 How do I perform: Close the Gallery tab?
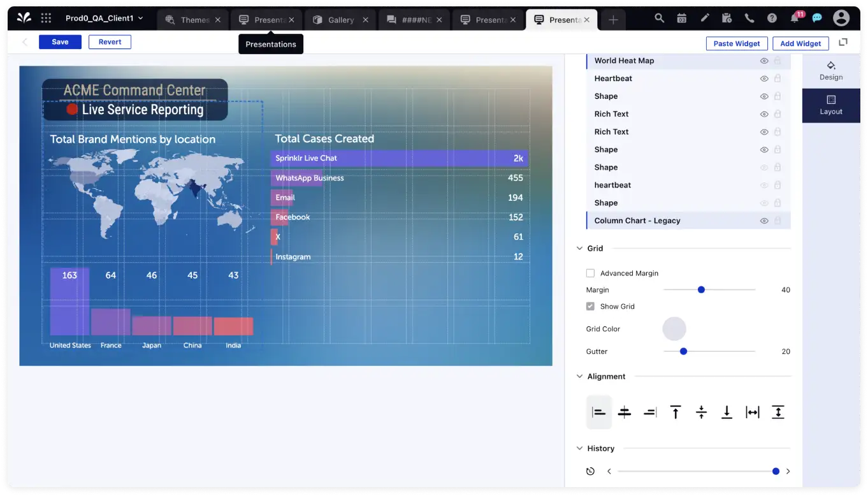coord(366,20)
